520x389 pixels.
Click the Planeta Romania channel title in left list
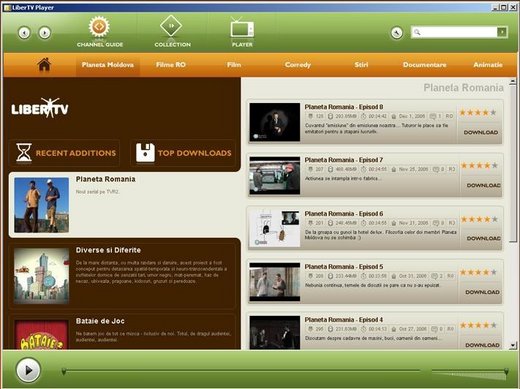[x=105, y=179]
